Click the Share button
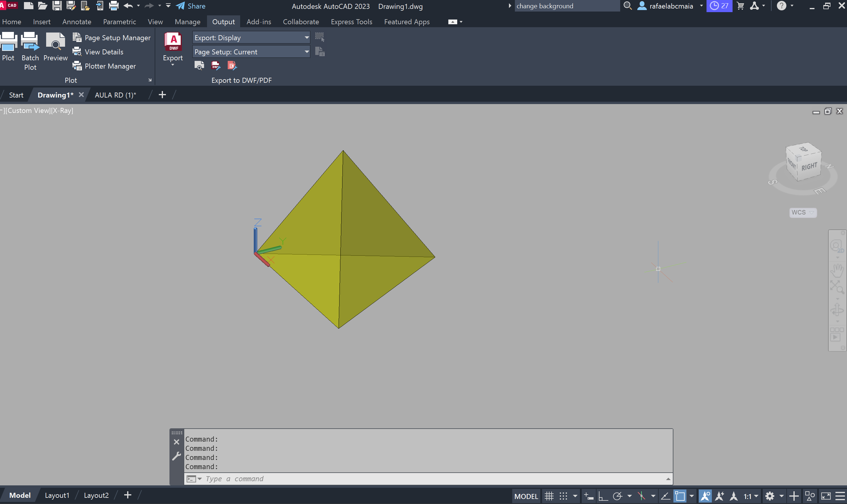Image resolution: width=847 pixels, height=504 pixels. [191, 6]
